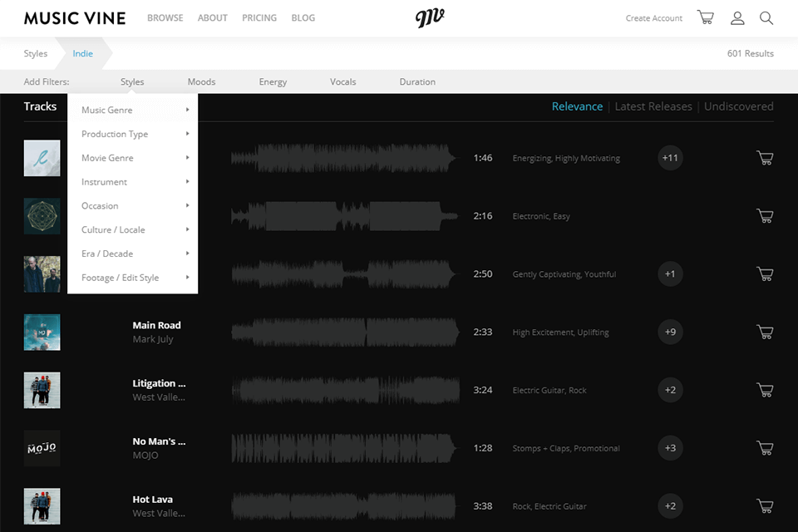The width and height of the screenshot is (798, 532).
Task: Play track with geometric polygon artwork
Action: (x=42, y=216)
